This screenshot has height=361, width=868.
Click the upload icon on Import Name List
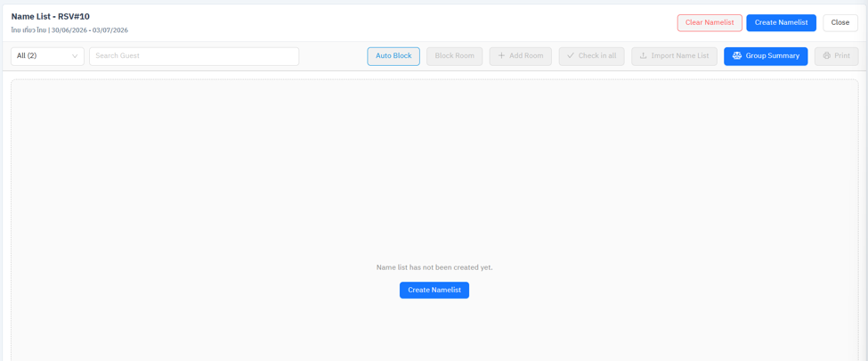point(644,56)
